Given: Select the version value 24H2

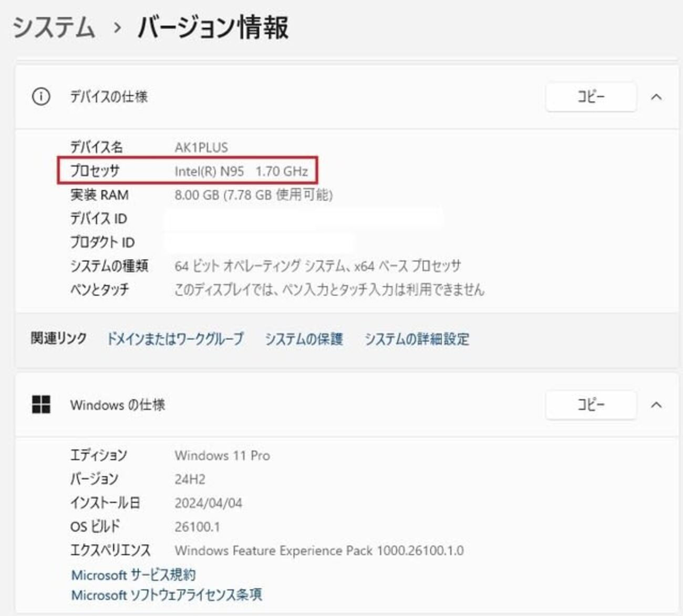Looking at the screenshot, I should tap(190, 479).
